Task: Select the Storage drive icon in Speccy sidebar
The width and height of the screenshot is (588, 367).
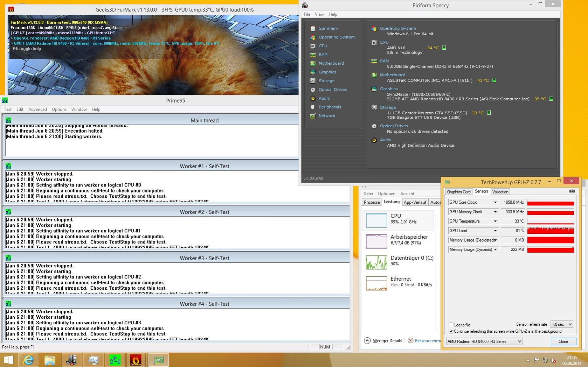Action: tap(313, 81)
